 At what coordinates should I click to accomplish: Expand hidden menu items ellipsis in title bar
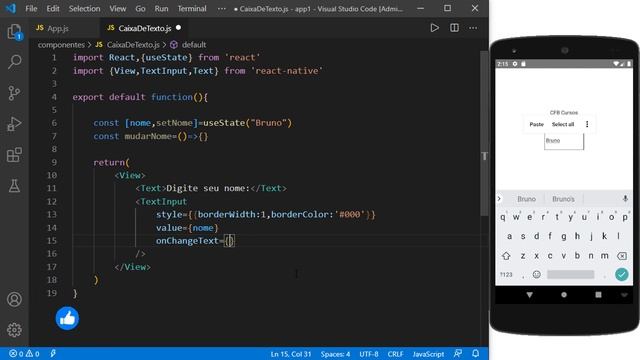click(222, 9)
